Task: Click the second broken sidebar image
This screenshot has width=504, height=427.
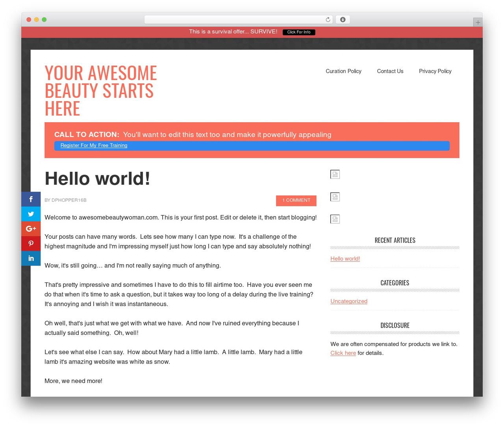Action: coord(335,197)
